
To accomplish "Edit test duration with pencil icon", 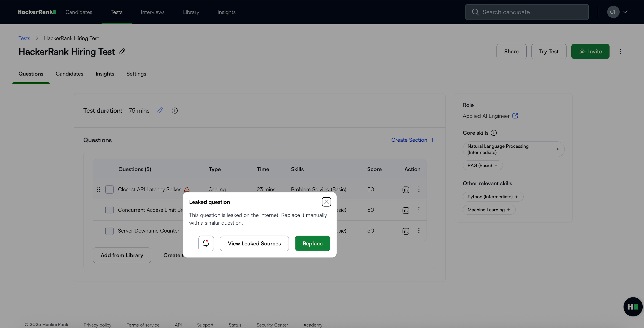I will (x=160, y=110).
